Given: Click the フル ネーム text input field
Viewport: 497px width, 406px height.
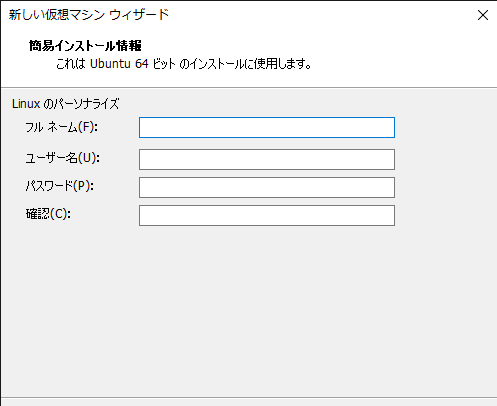Looking at the screenshot, I should click(267, 127).
